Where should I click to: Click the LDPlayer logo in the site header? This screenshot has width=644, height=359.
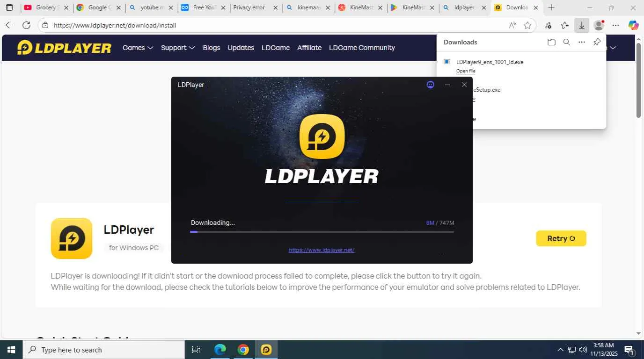pos(64,48)
